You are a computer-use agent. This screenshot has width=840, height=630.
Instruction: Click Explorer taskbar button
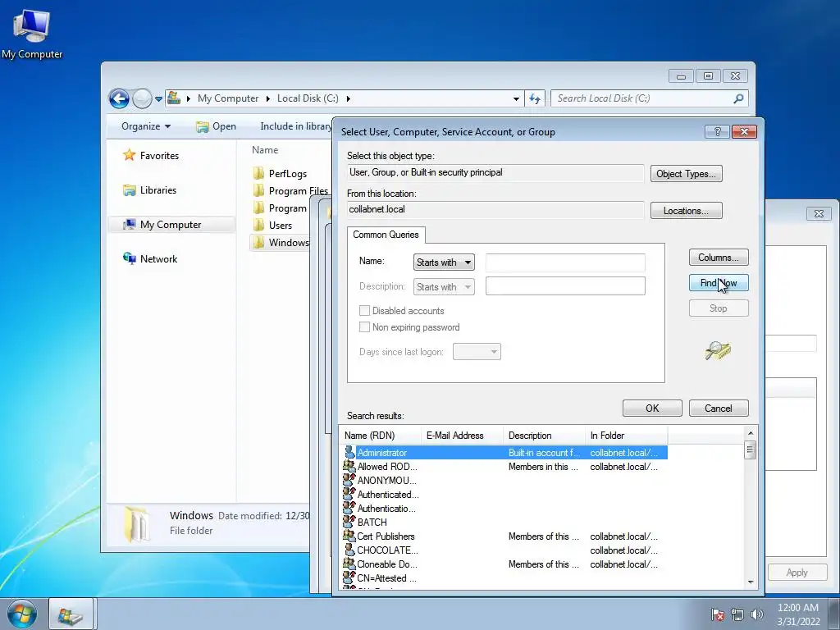71,614
